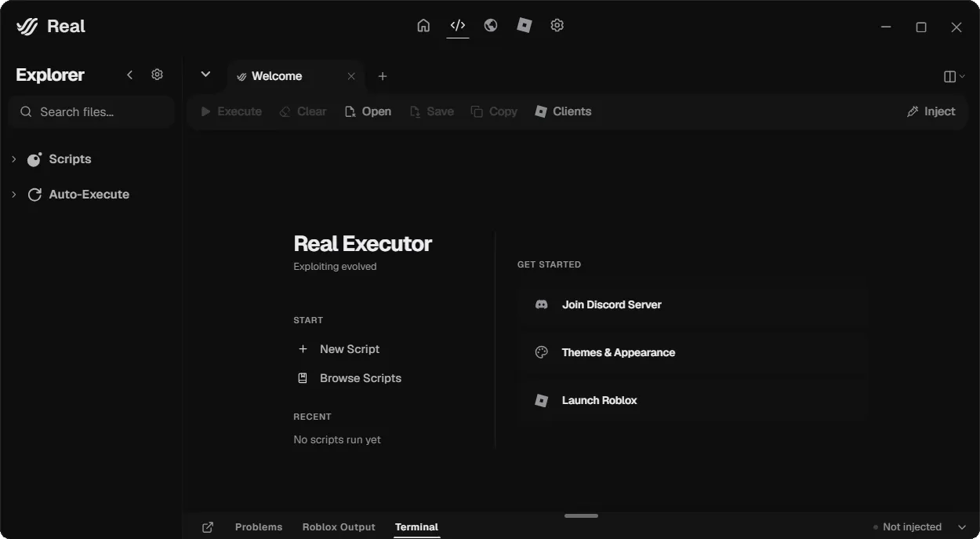
Task: Open the split layout dropdown
Action: click(954, 76)
